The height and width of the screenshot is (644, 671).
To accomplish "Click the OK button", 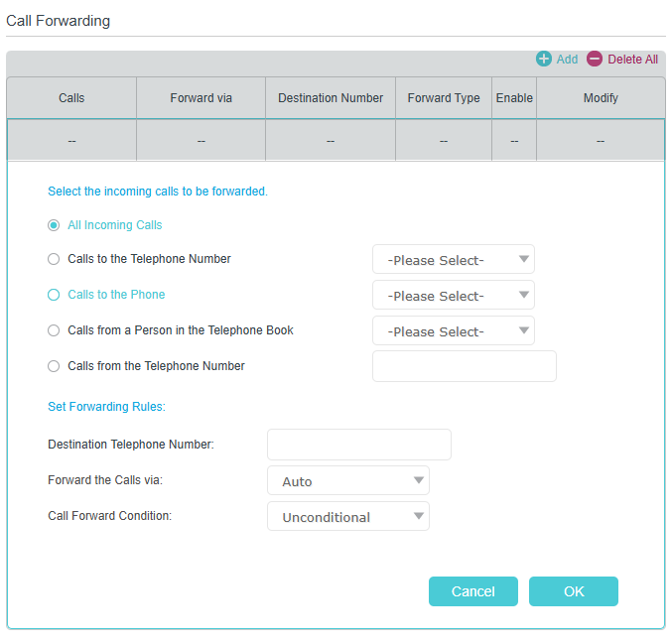I will pos(574,591).
